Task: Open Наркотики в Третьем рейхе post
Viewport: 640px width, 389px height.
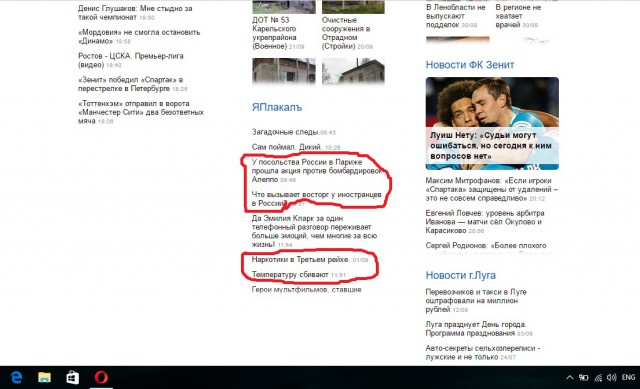Action: click(x=300, y=260)
